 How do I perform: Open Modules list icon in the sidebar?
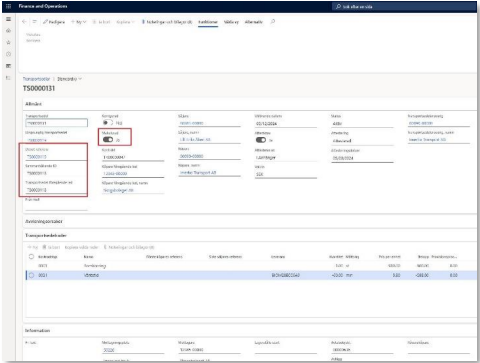[x=8, y=78]
